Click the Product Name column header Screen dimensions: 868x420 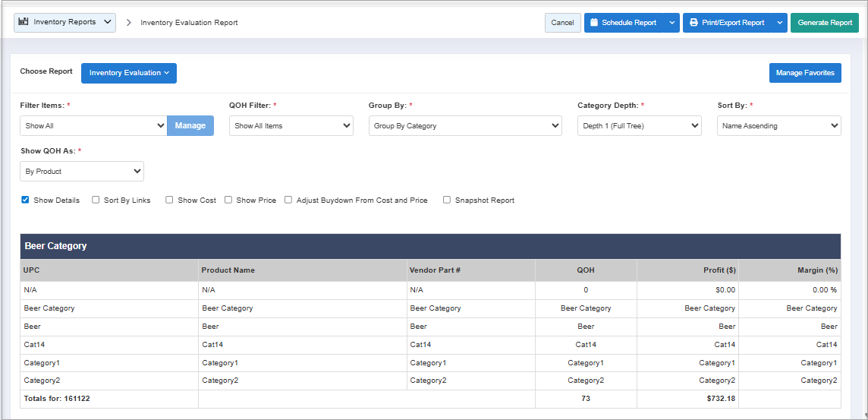[x=228, y=270]
